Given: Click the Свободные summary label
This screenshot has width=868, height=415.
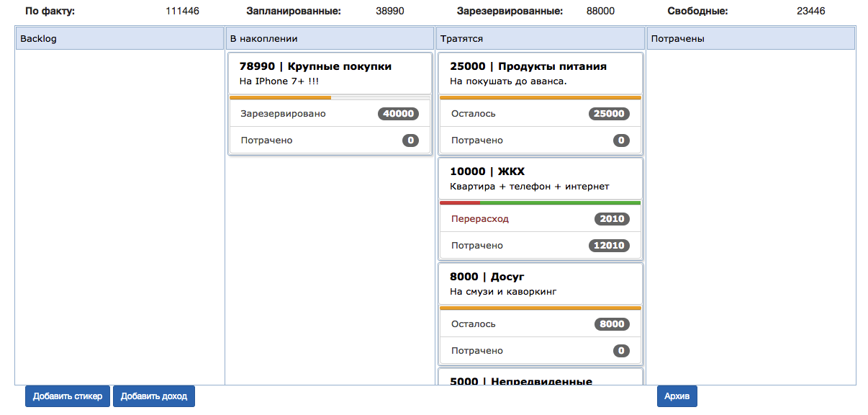Looking at the screenshot, I should point(697,12).
